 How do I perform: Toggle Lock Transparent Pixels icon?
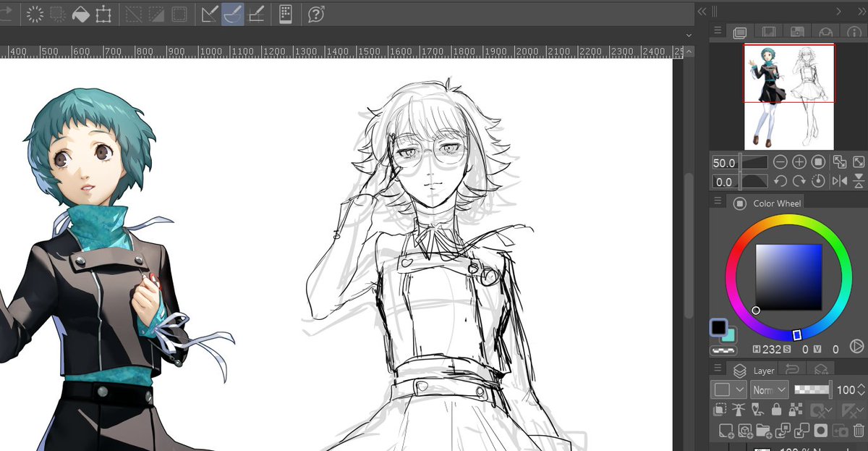(x=795, y=410)
